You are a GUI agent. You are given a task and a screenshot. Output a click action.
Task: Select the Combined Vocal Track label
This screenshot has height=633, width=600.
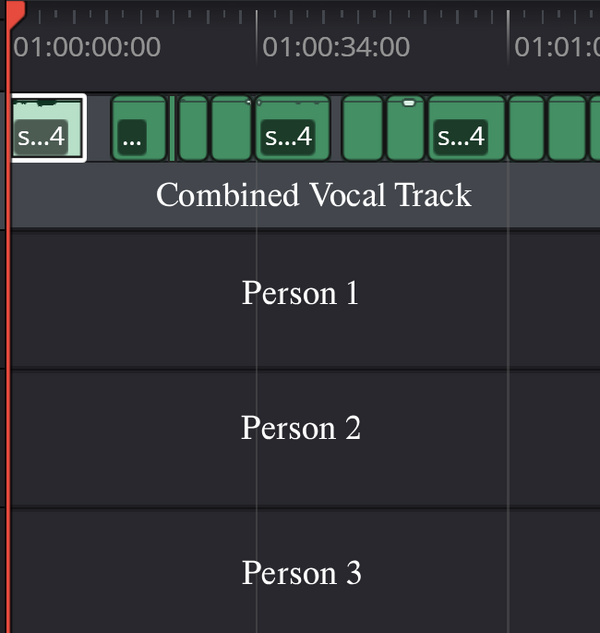313,195
